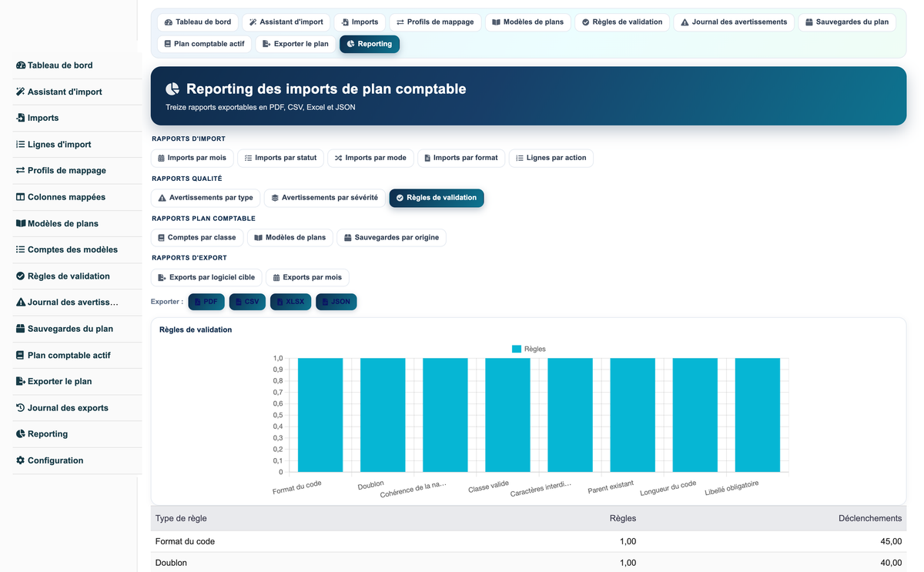Click wand icon beside sidebar Assistant d'import
924x572 pixels.
pos(21,92)
